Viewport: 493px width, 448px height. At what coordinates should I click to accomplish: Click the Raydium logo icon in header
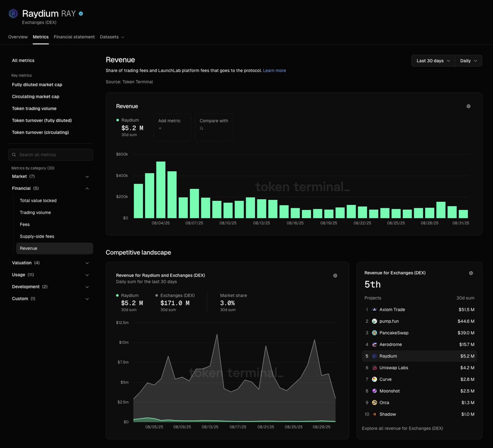(x=13, y=13)
